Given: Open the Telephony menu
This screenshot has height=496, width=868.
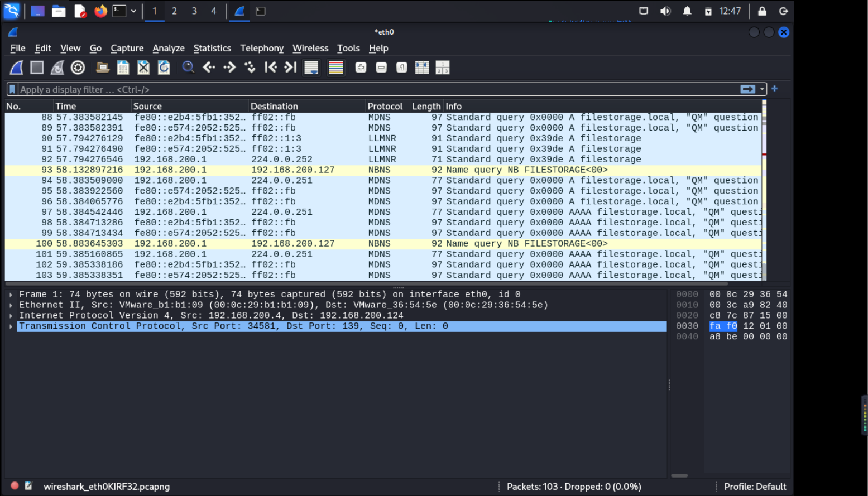Looking at the screenshot, I should pos(262,49).
